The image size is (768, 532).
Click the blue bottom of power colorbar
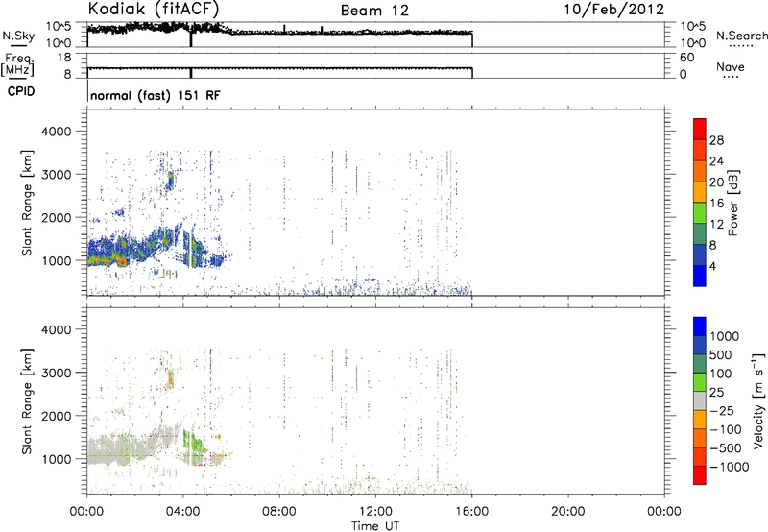tap(700, 276)
